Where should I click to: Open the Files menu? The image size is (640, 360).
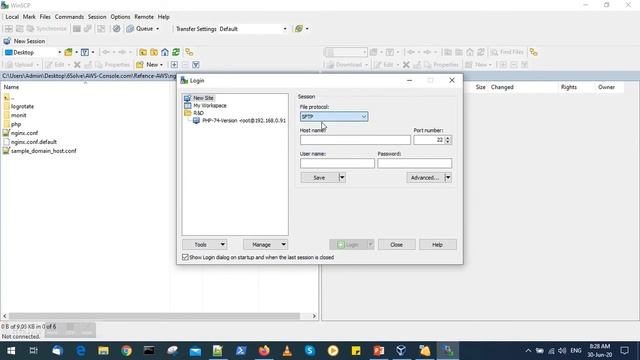coord(45,17)
